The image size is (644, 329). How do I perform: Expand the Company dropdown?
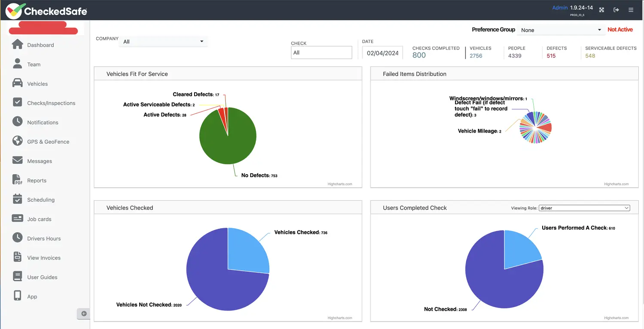click(x=163, y=42)
